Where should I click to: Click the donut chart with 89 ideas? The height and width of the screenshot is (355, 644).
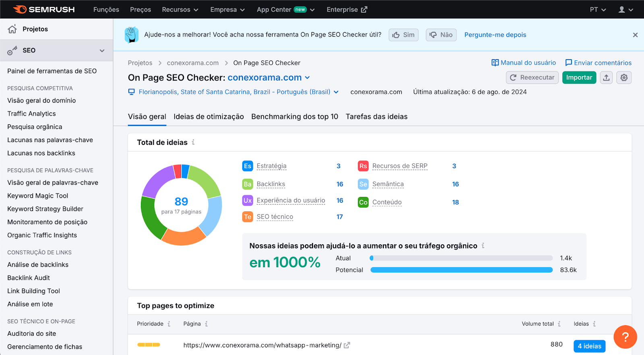point(181,205)
